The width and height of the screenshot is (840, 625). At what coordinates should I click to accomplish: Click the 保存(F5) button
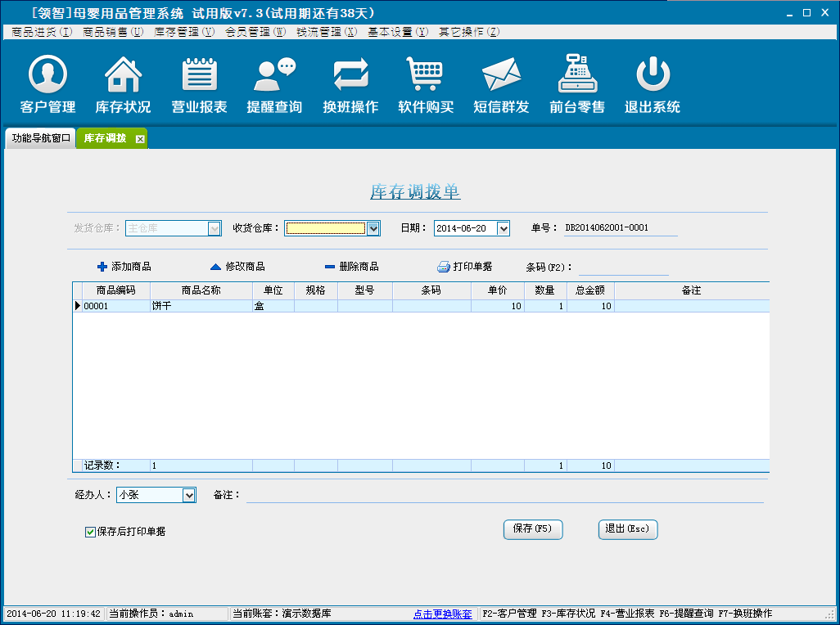click(532, 529)
